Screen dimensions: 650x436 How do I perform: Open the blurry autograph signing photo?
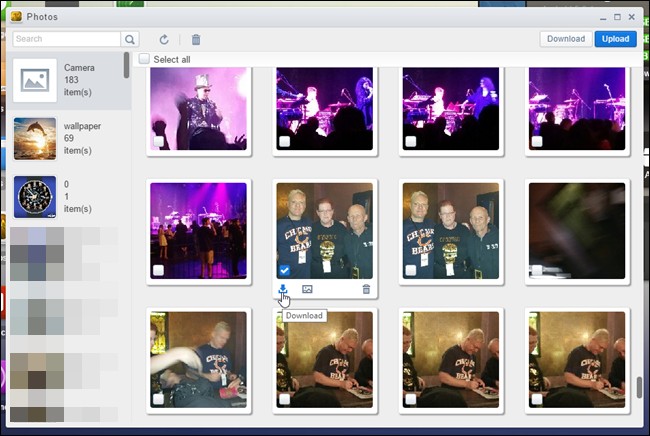click(199, 360)
